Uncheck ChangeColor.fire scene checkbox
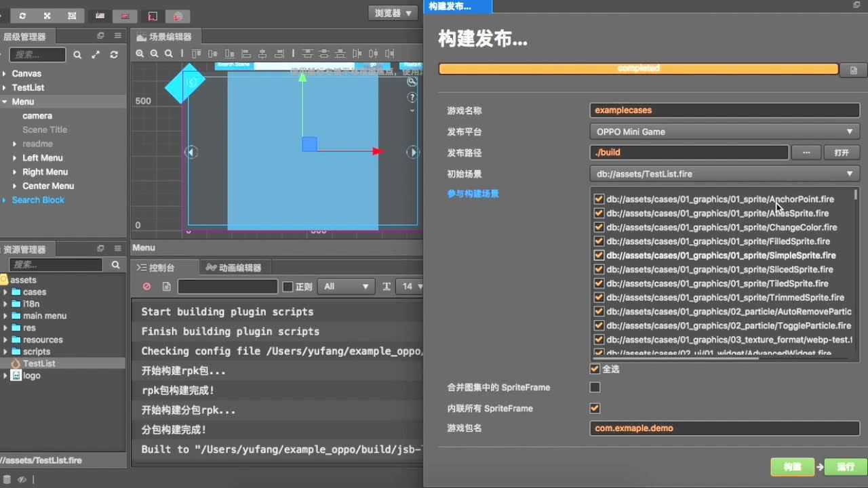868x488 pixels. 599,227
